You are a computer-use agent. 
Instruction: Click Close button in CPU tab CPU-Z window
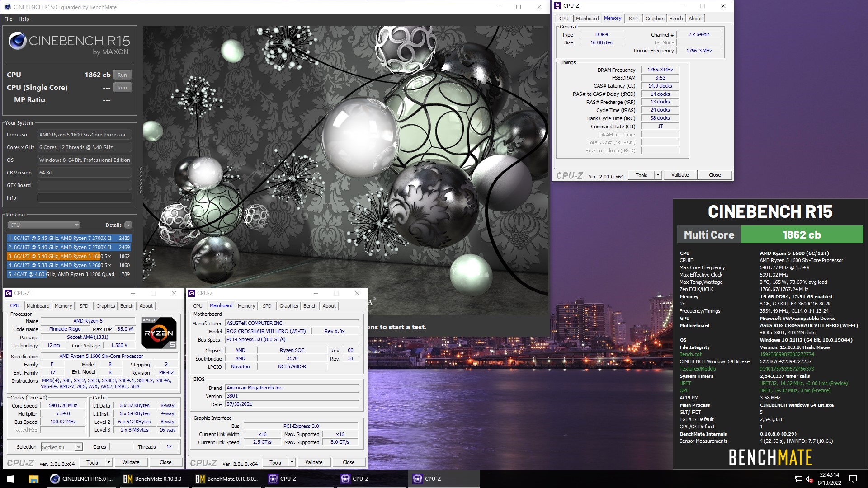165,463
